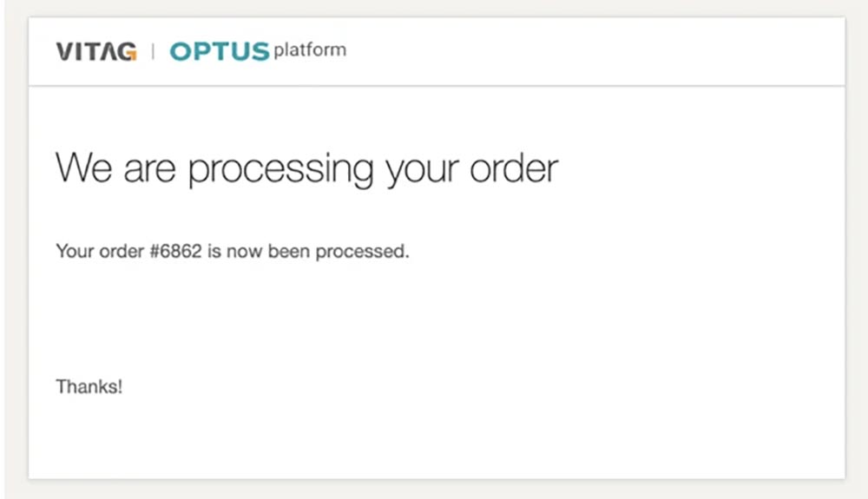Select the "We are processing your order" heading

[306, 167]
